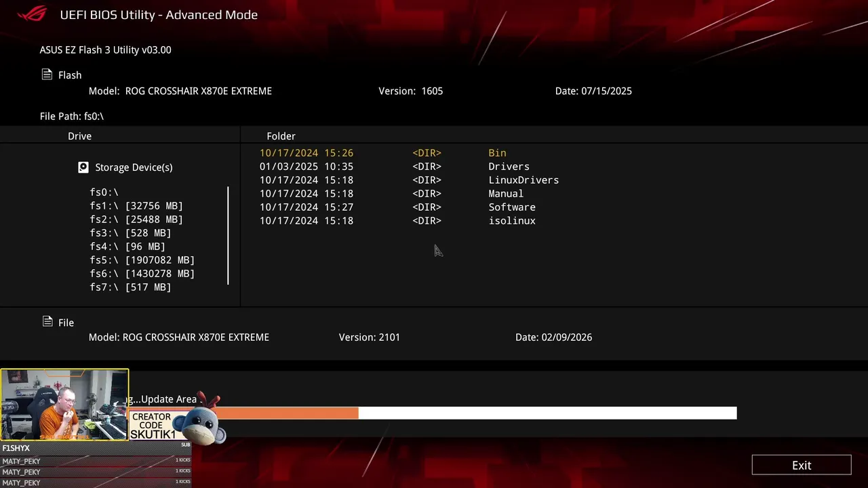
Task: Click the Exit button
Action: (802, 465)
